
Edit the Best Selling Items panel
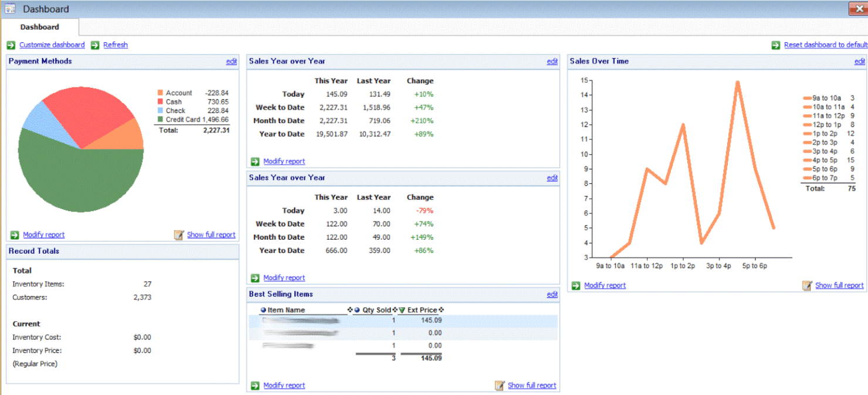pyautogui.click(x=552, y=295)
